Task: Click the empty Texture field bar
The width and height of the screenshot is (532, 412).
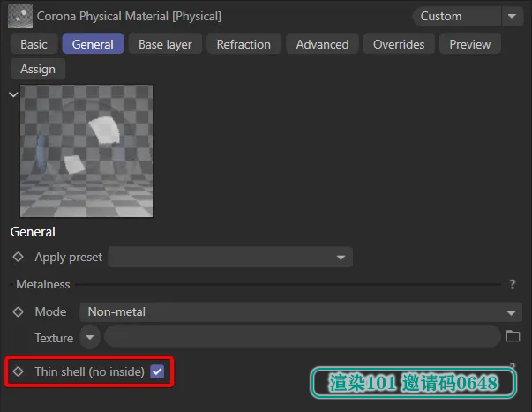Action: [303, 336]
